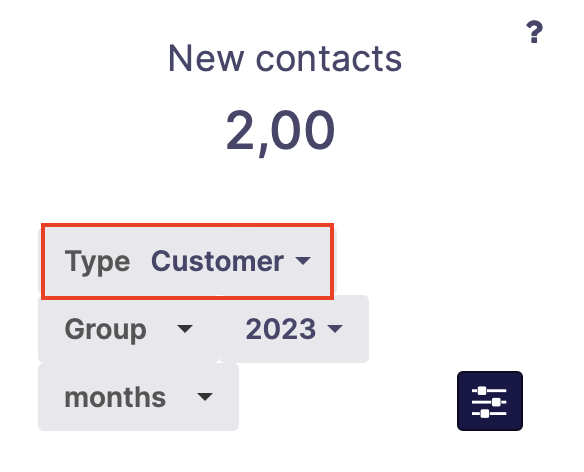
Task: Click the 2,00 contacts value
Action: click(x=280, y=131)
